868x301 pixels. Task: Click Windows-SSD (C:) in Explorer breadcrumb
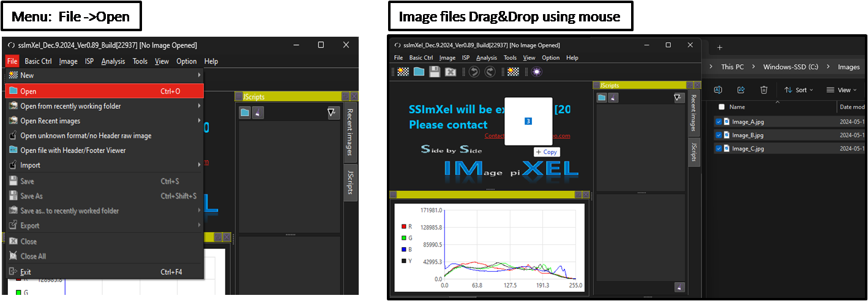point(791,67)
